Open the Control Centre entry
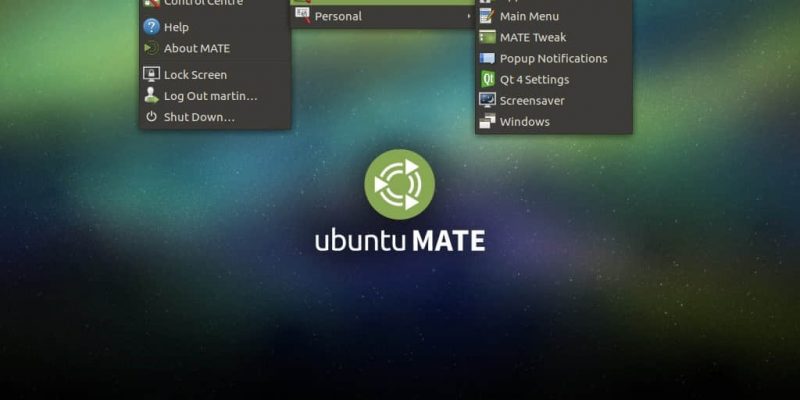800x400 pixels. 215,4
